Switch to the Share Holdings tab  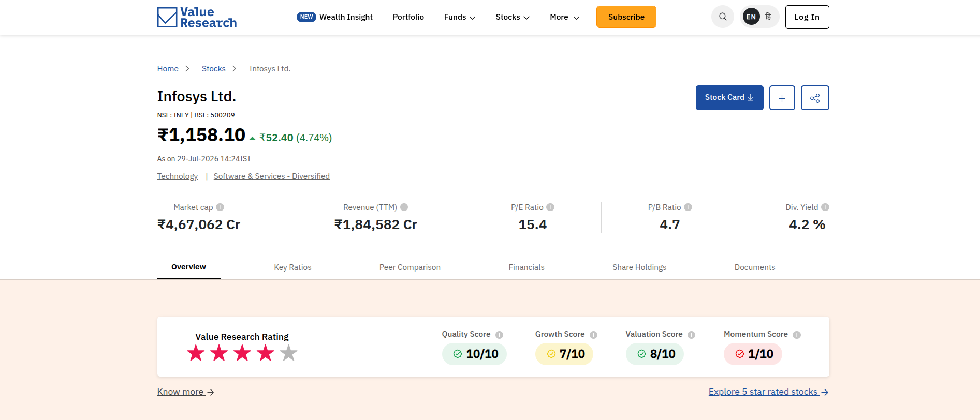click(639, 267)
